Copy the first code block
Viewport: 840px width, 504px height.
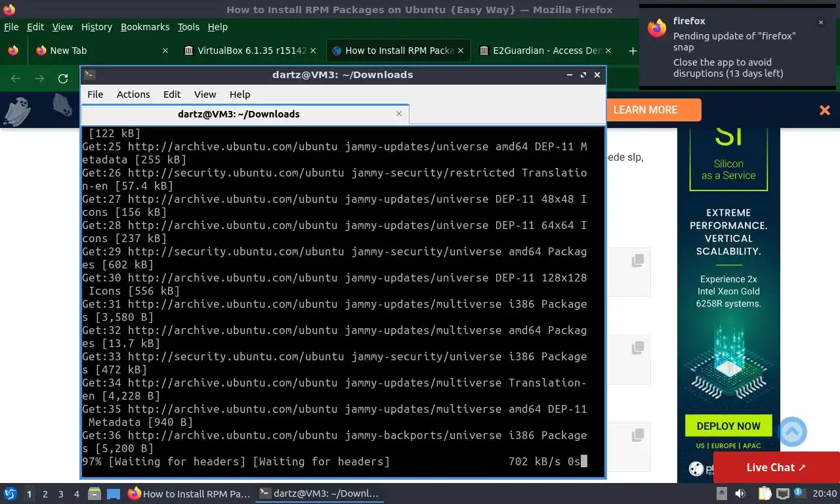(637, 261)
